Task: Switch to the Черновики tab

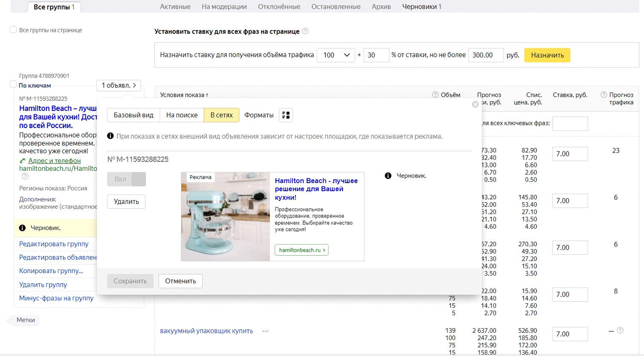Action: click(422, 7)
